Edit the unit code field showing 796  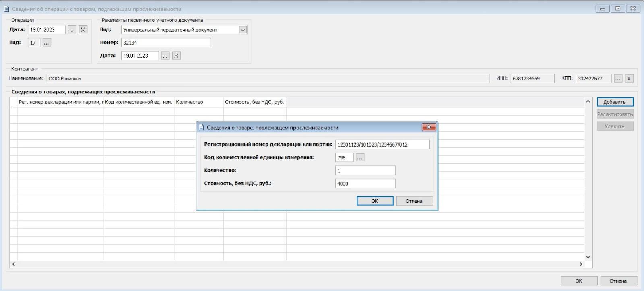[x=344, y=158]
